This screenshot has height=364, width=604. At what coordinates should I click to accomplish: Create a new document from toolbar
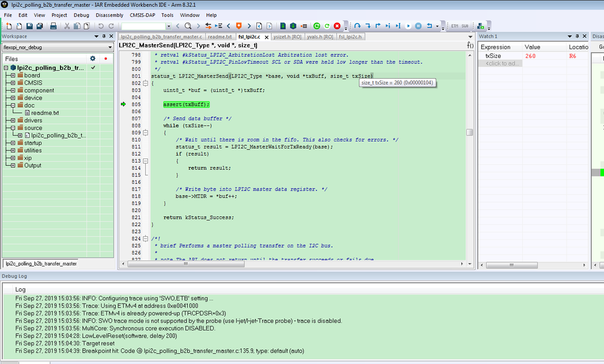[x=9, y=26]
